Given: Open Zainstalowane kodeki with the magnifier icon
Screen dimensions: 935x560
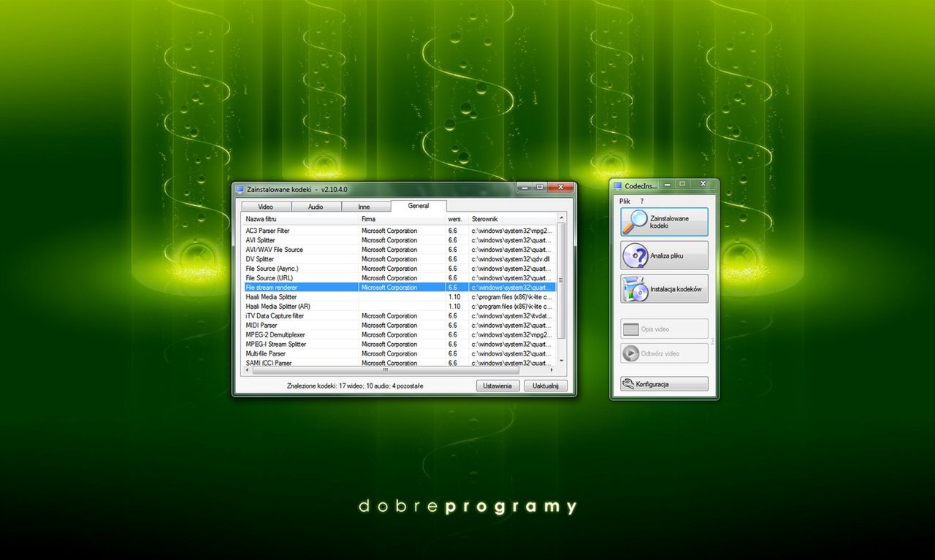Looking at the screenshot, I should pos(664,222).
